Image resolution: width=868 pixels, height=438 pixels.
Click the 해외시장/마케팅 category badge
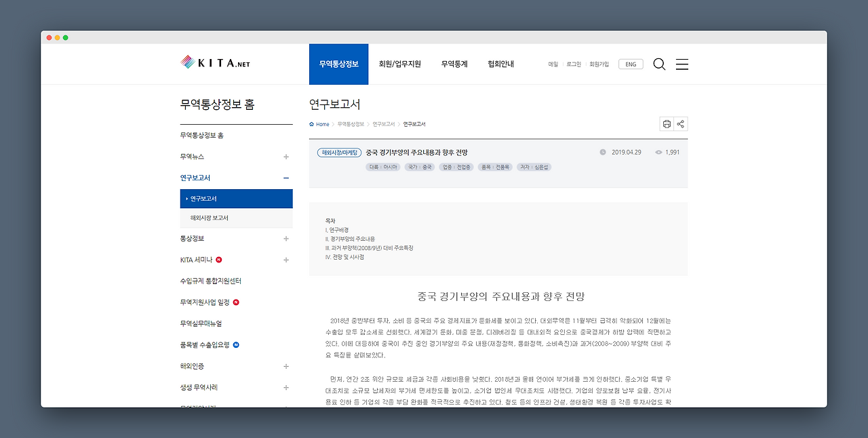click(x=338, y=153)
